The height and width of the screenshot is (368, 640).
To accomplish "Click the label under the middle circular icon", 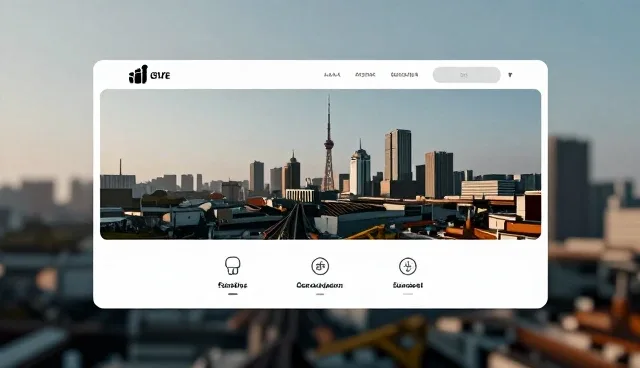I will (x=320, y=285).
